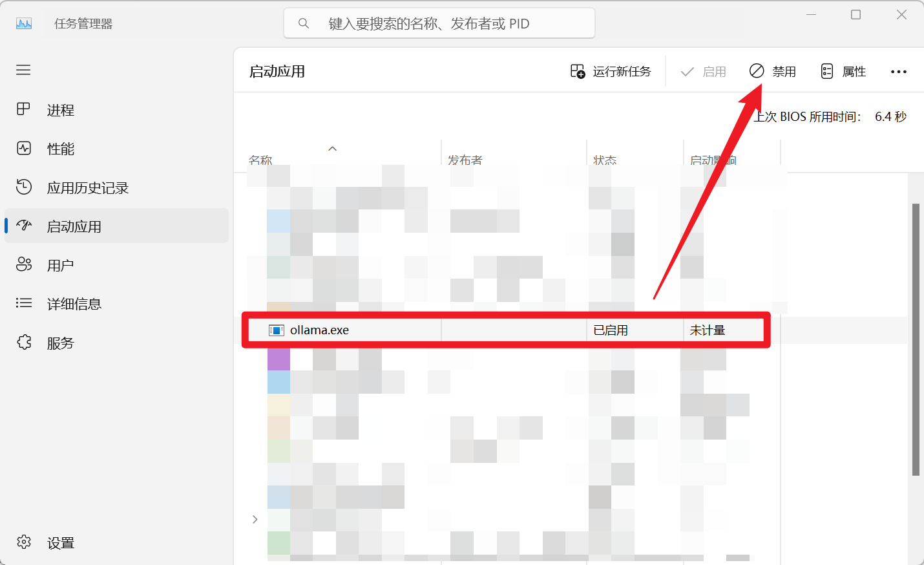The width and height of the screenshot is (924, 565).
Task: Select the 启动应用 startup apps tab
Action: tap(74, 227)
